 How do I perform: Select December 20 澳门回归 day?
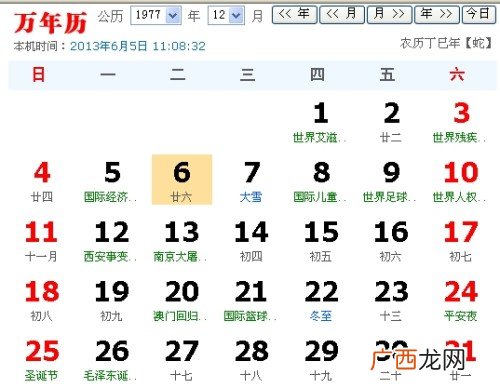181,301
